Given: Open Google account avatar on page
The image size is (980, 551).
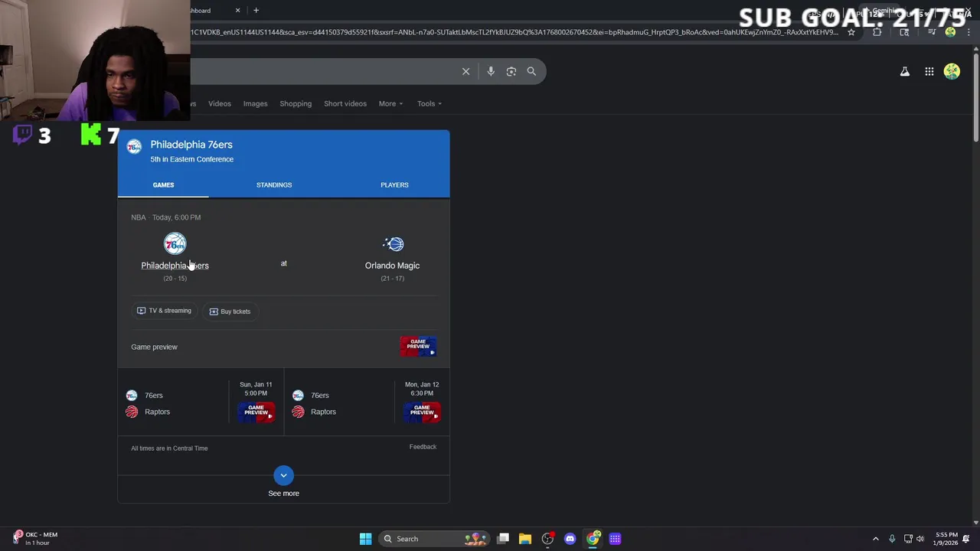Looking at the screenshot, I should (x=952, y=71).
